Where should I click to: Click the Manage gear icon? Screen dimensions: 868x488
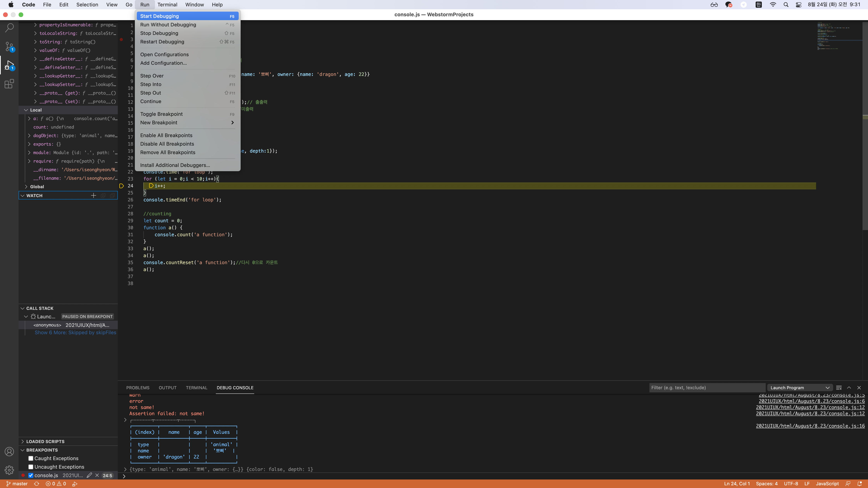9,470
